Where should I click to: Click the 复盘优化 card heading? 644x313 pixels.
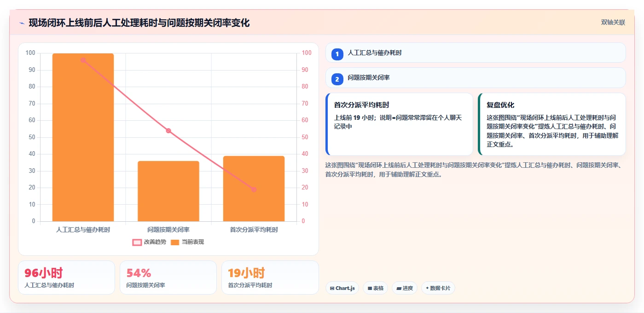pyautogui.click(x=500, y=105)
